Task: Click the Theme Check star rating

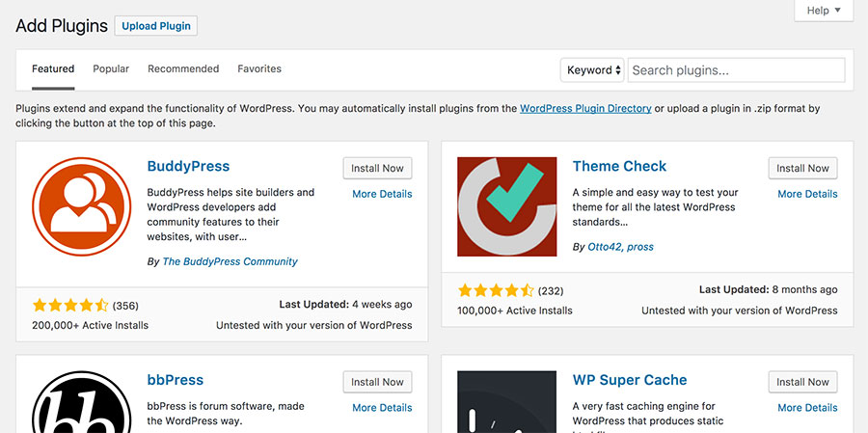Action: tap(496, 290)
